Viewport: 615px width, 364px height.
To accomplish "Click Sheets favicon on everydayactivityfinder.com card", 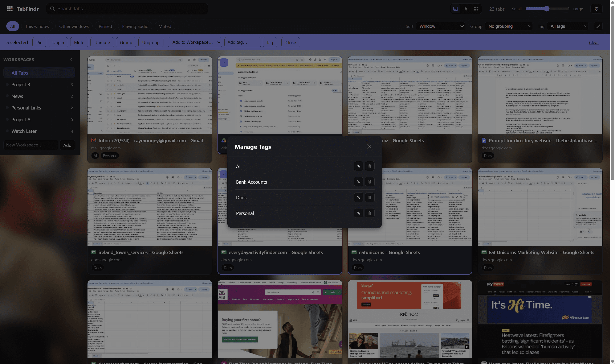I will [x=224, y=252].
